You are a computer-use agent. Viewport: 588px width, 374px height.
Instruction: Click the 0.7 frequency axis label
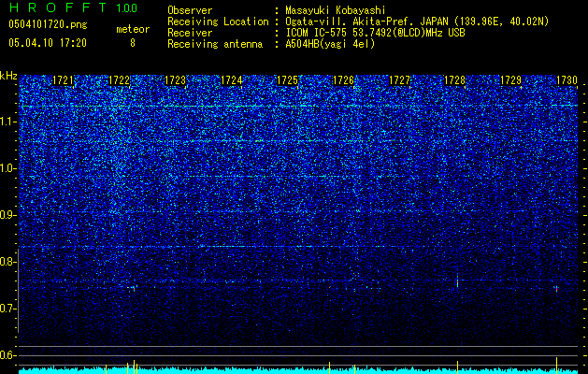[8, 309]
